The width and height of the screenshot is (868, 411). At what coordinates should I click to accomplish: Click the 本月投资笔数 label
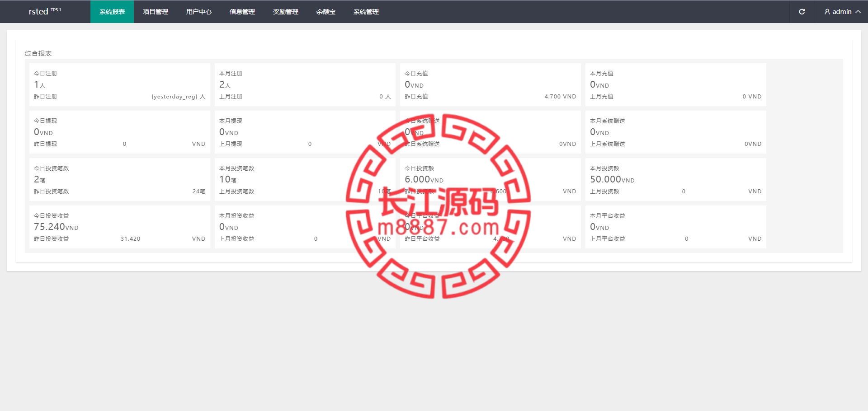(x=236, y=168)
